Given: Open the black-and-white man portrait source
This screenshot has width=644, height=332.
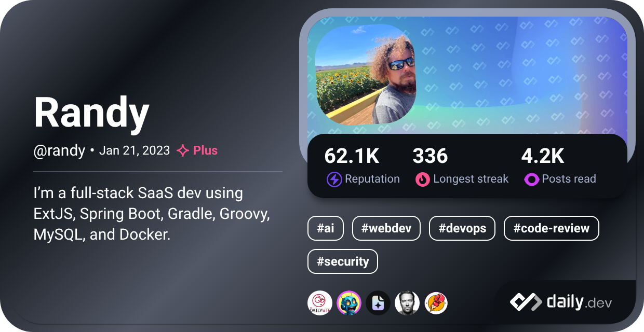Looking at the screenshot, I should [407, 303].
